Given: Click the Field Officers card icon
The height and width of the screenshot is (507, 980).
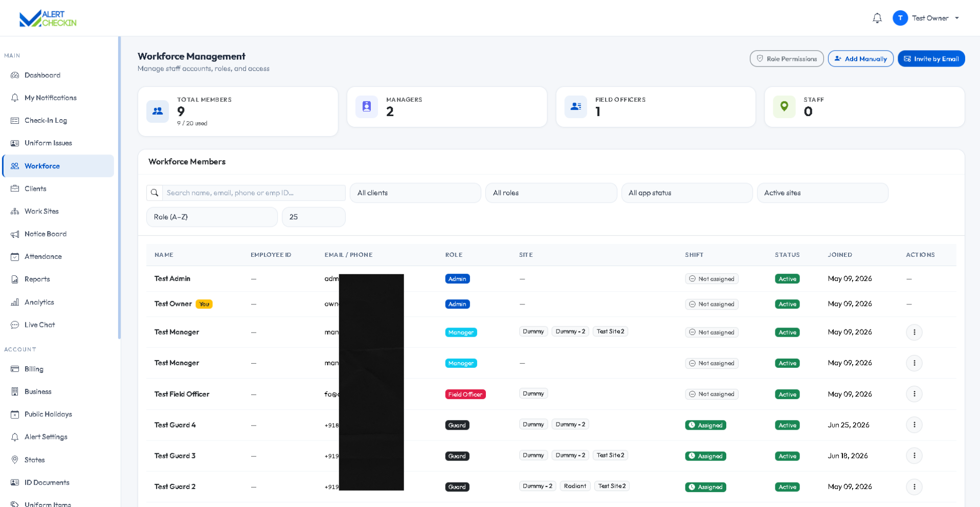Looking at the screenshot, I should pyautogui.click(x=576, y=106).
